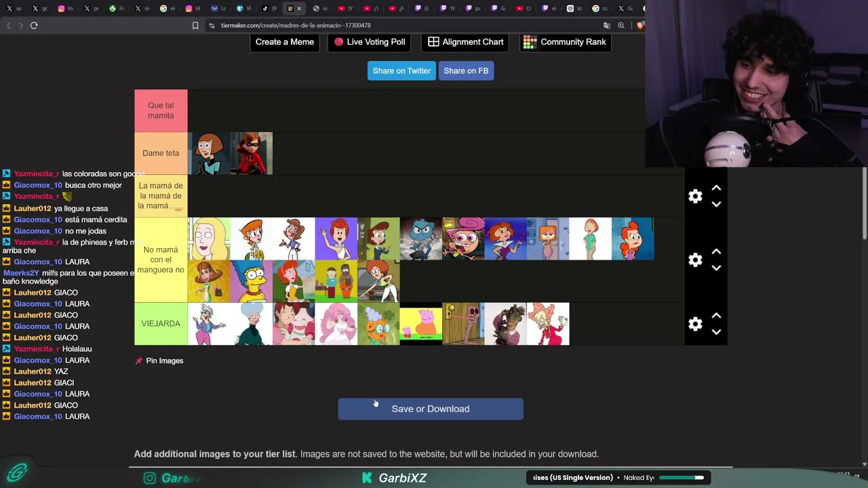Select blonde Beth Smith image in yellow tier

tap(209, 239)
